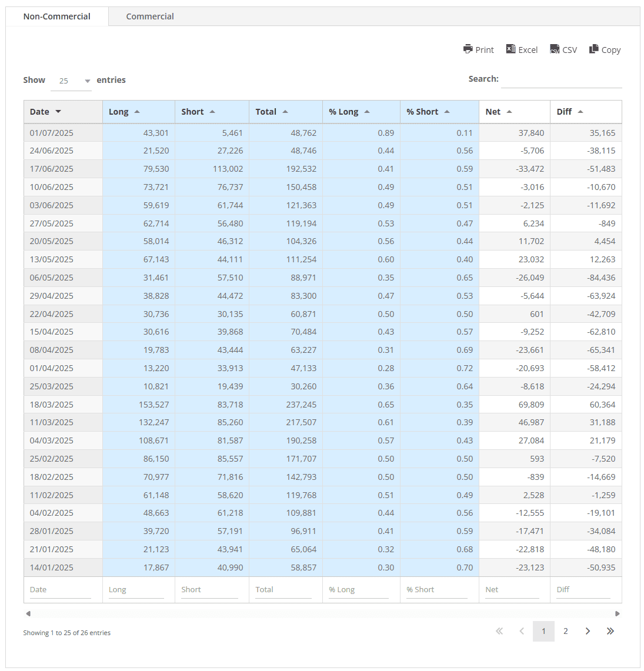Select the Non-Commercial tab
Viewport: 644px width, 671px height.
pyautogui.click(x=57, y=16)
